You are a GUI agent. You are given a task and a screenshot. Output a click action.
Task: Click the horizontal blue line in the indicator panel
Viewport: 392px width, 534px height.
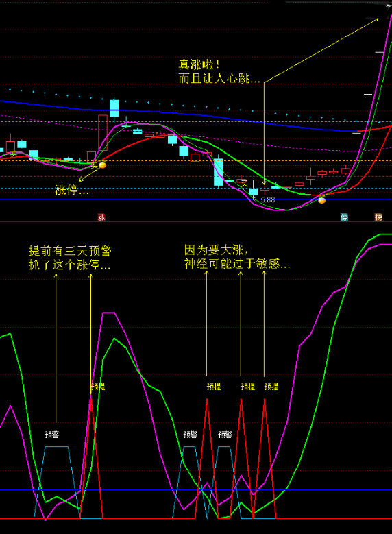coord(196,489)
